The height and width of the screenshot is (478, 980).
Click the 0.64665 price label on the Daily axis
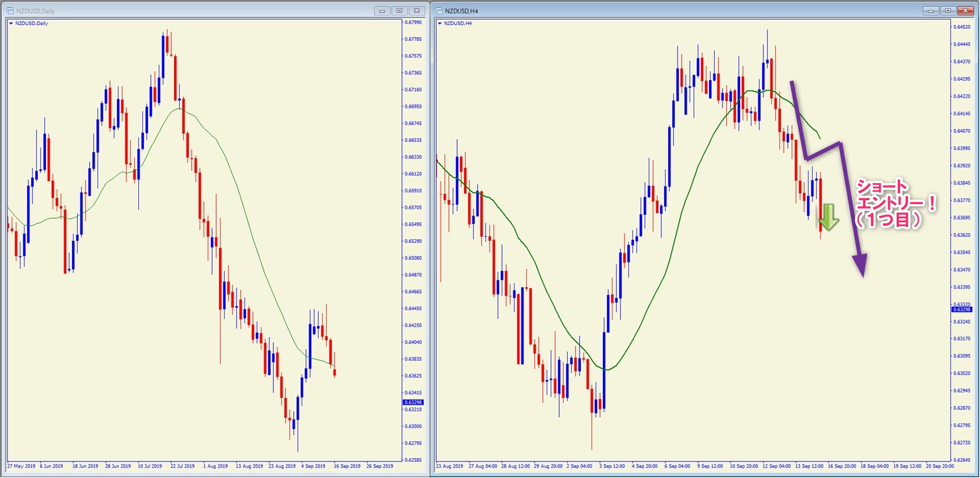point(413,291)
